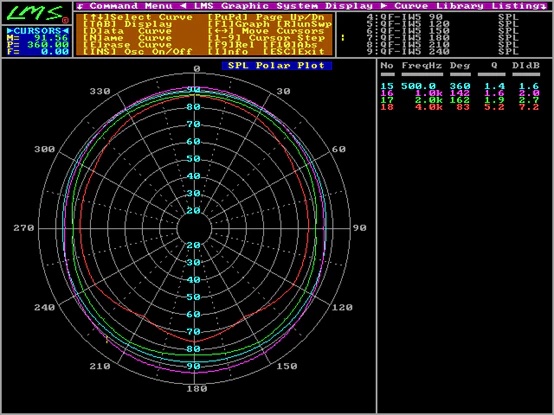Click the [E]rase Curve command
This screenshot has width=554, height=415.
127,45
